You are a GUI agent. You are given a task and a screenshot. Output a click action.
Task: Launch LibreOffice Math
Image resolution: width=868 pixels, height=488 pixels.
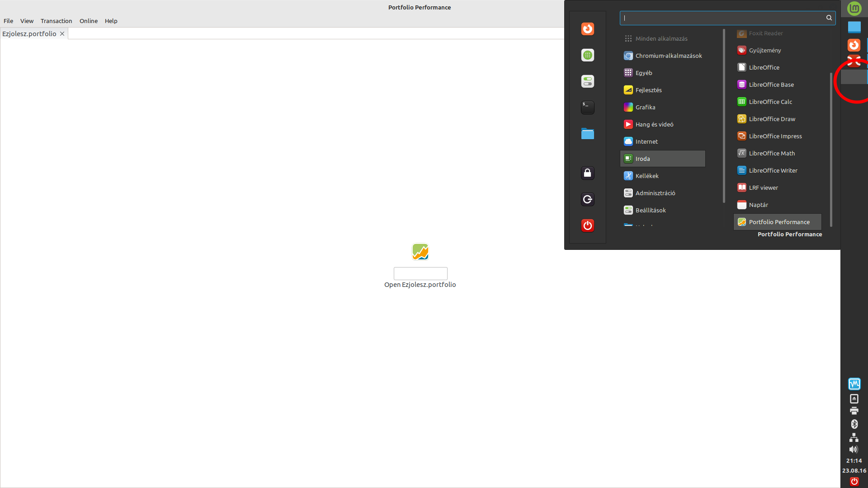click(778, 153)
